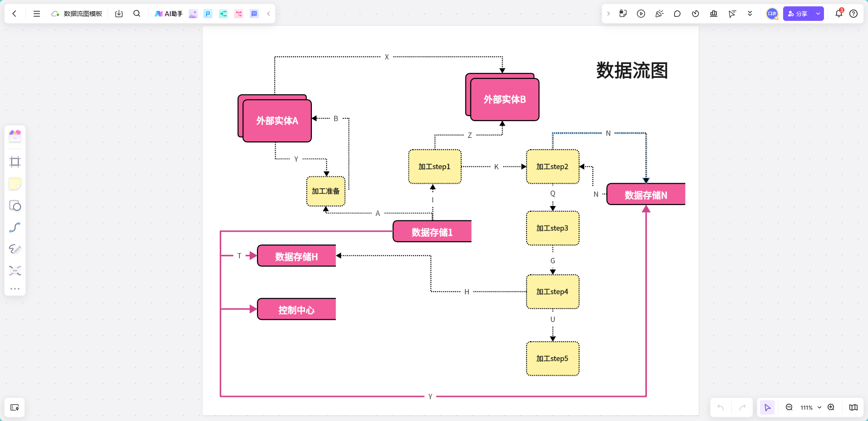Open the minimap book icon

click(x=853, y=407)
